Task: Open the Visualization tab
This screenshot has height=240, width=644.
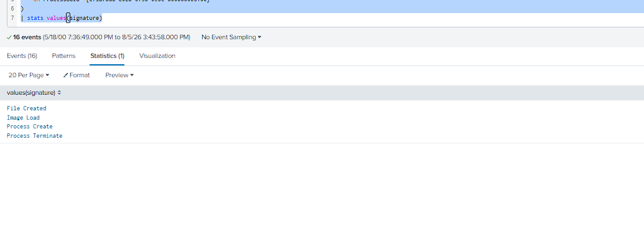Action: [x=157, y=56]
